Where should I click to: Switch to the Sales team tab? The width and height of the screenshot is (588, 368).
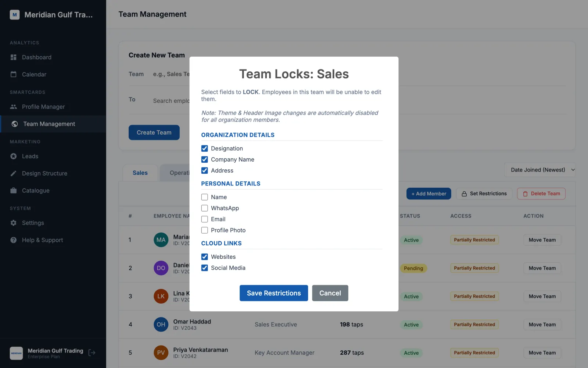click(140, 173)
